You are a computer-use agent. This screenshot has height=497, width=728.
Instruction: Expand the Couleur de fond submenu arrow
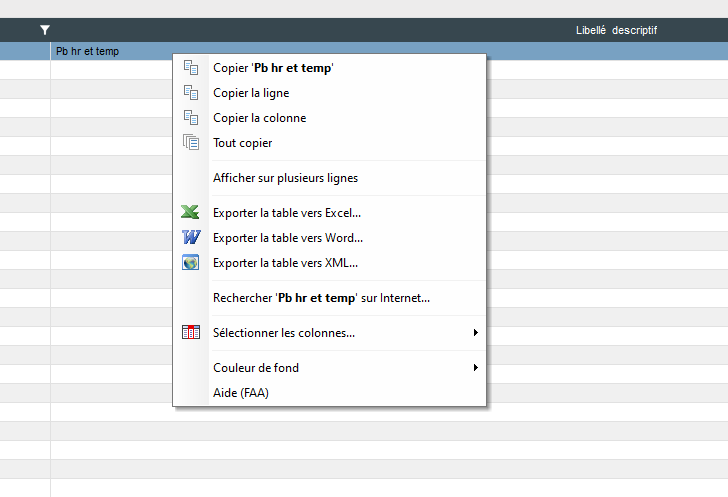coord(475,368)
